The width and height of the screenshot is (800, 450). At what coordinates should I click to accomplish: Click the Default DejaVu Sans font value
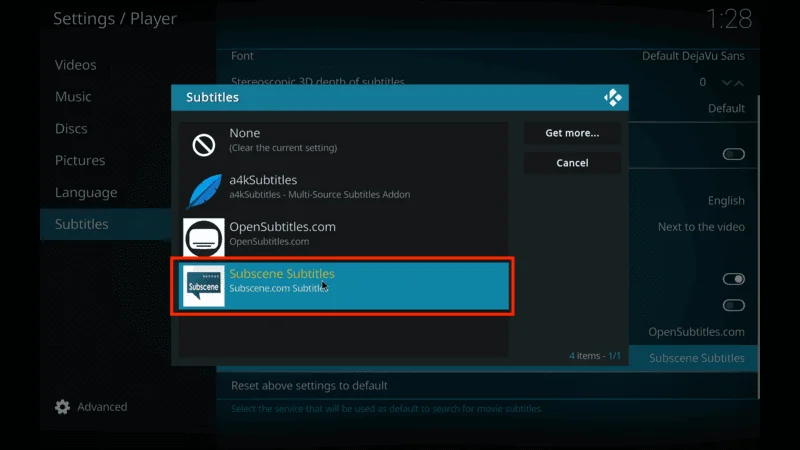coord(693,56)
